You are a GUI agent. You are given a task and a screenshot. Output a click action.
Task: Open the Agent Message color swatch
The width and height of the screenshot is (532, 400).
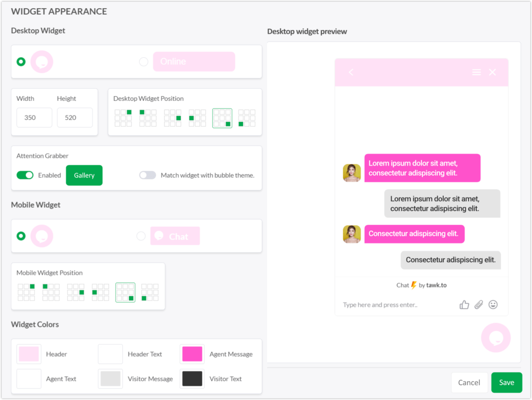tap(192, 354)
